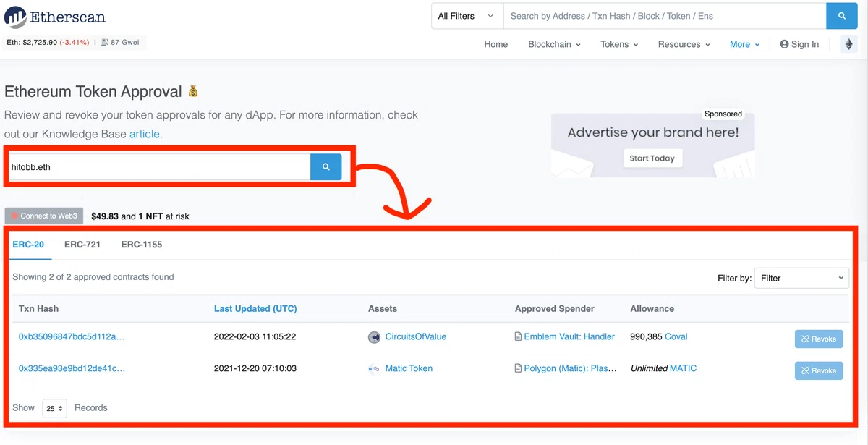Click the token approval address input
Image resolution: width=868 pixels, height=445 pixels.
tap(158, 166)
